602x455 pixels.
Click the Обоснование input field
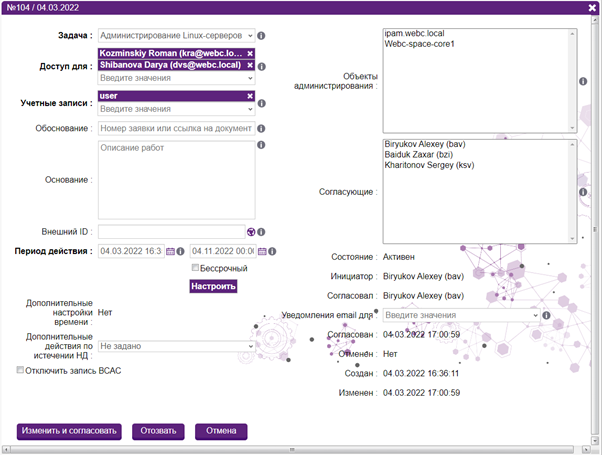pos(176,127)
